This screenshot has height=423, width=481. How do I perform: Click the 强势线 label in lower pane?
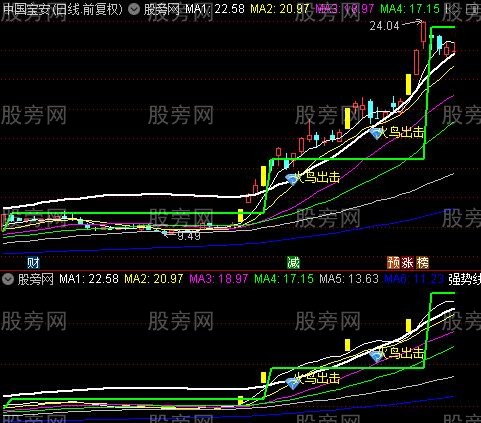click(x=464, y=279)
